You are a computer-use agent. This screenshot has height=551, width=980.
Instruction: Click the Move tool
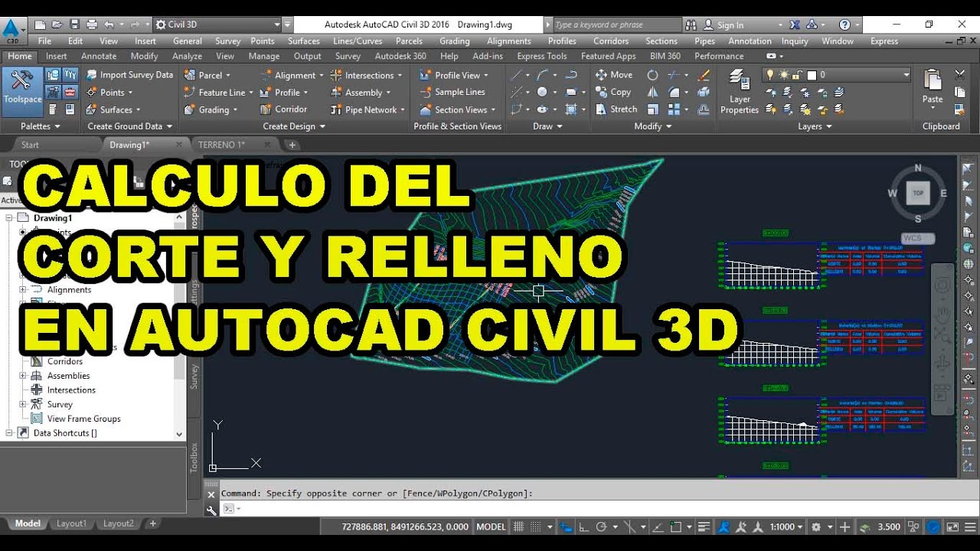(614, 75)
